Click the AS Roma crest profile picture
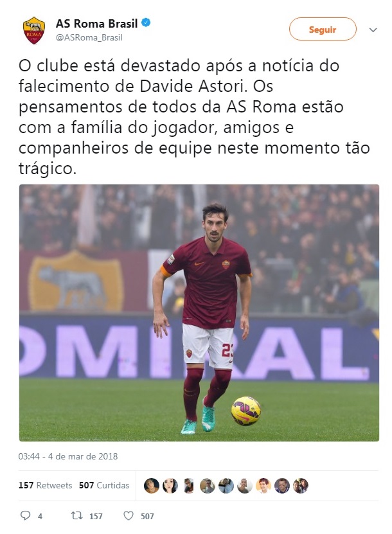Image resolution: width=392 pixels, height=534 pixels. pyautogui.click(x=33, y=30)
